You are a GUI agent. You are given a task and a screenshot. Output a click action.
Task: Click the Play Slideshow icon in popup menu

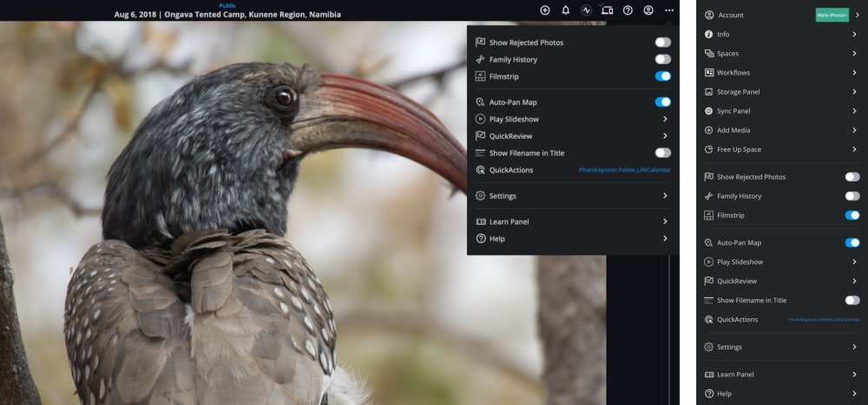pos(480,119)
